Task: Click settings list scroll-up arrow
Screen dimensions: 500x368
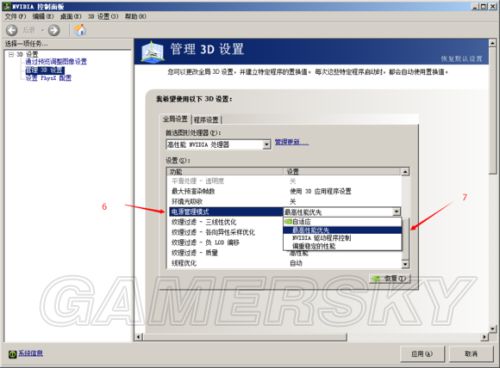Action: [405, 172]
